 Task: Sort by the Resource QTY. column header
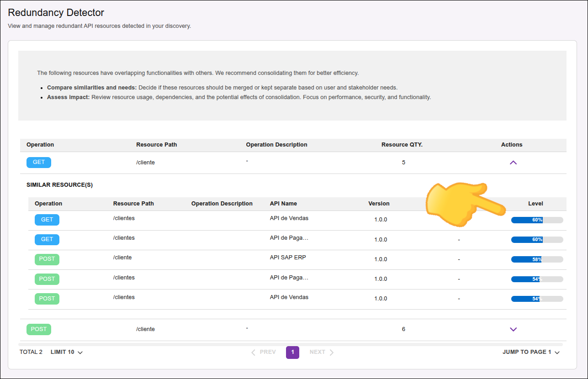pos(402,144)
